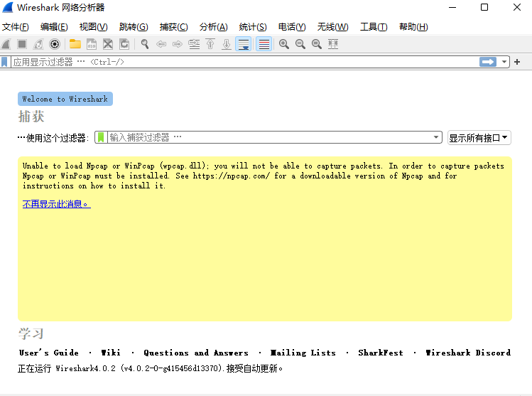
Task: Open Wireshark Discord link
Action: (x=468, y=353)
